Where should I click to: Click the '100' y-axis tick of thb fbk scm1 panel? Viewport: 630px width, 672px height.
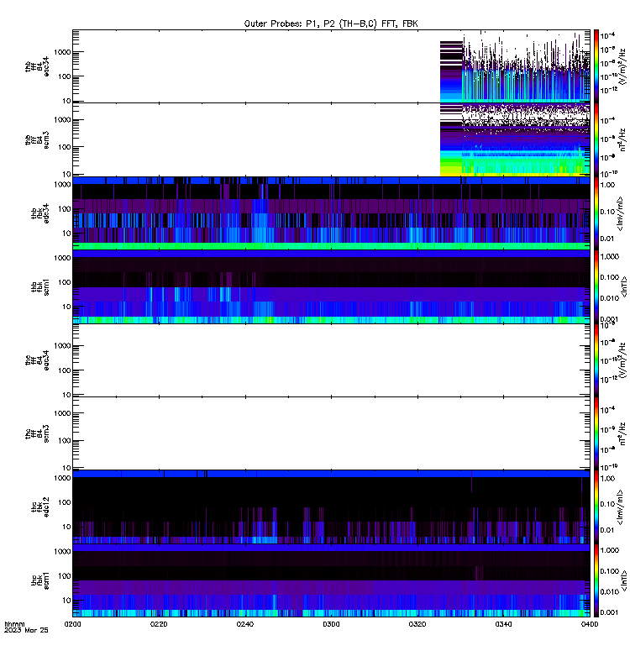tap(65, 282)
